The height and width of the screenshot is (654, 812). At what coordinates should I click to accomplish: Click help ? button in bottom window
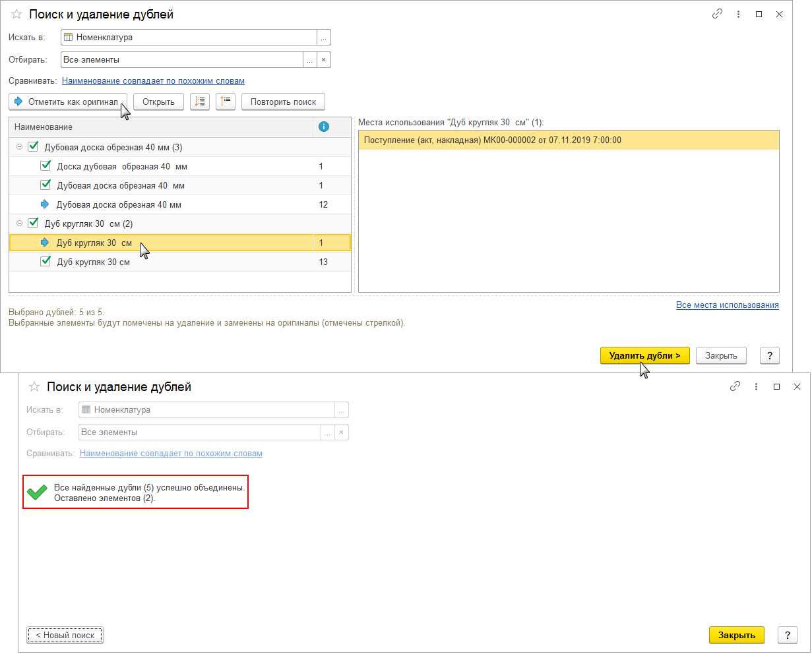coord(788,636)
